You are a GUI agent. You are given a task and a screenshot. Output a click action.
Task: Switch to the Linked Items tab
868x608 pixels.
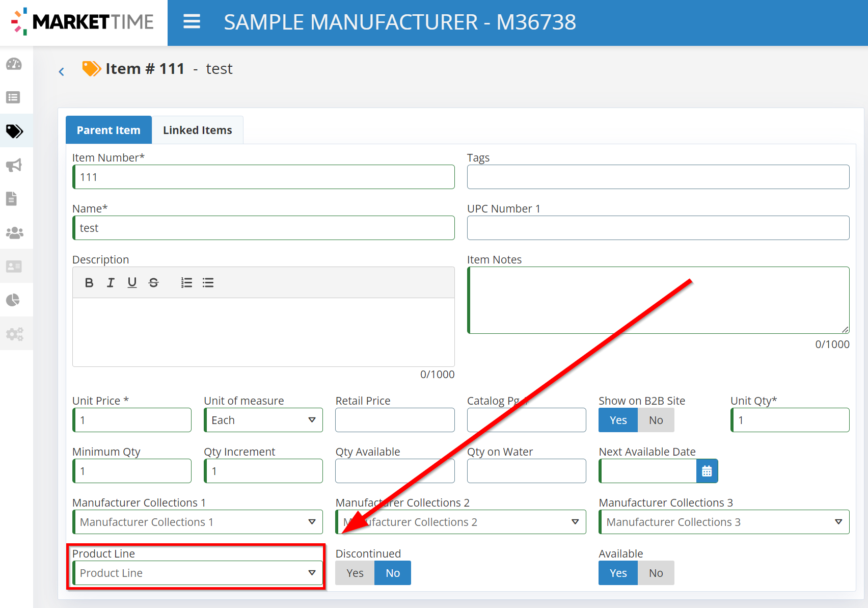(x=197, y=130)
